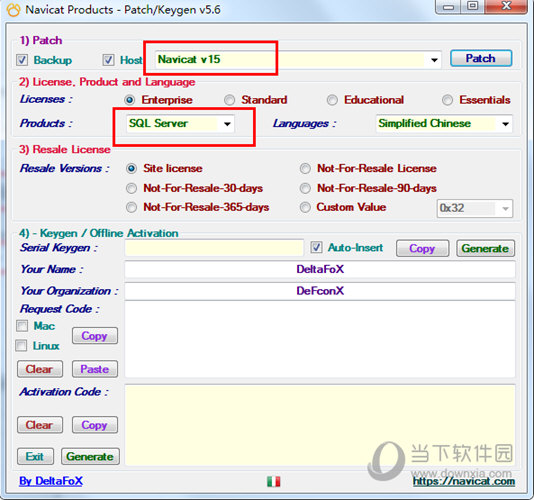The height and width of the screenshot is (500, 534).
Task: Generate the Activation Code
Action: pyautogui.click(x=90, y=456)
